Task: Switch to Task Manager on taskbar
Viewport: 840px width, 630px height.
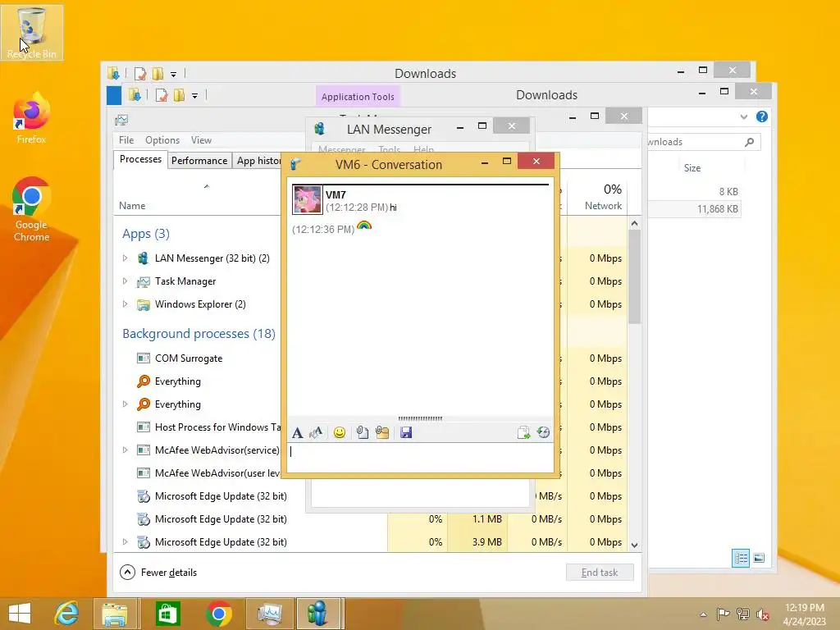Action: pyautogui.click(x=269, y=614)
